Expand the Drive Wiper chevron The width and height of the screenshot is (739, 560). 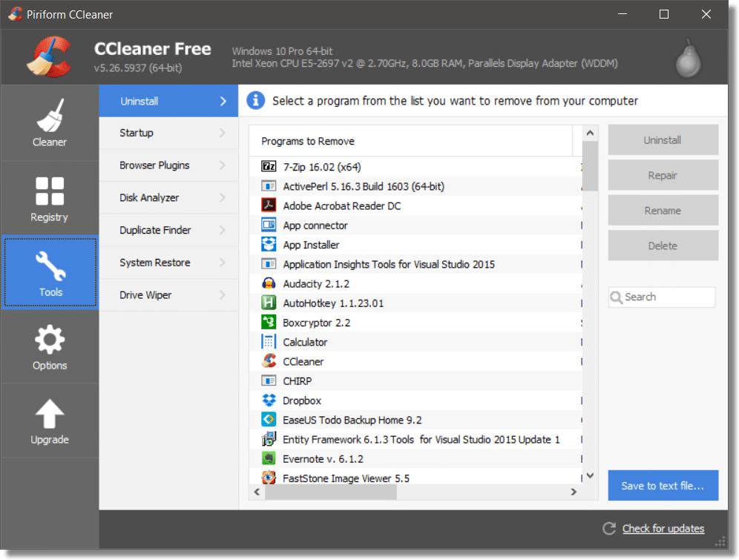pyautogui.click(x=223, y=295)
